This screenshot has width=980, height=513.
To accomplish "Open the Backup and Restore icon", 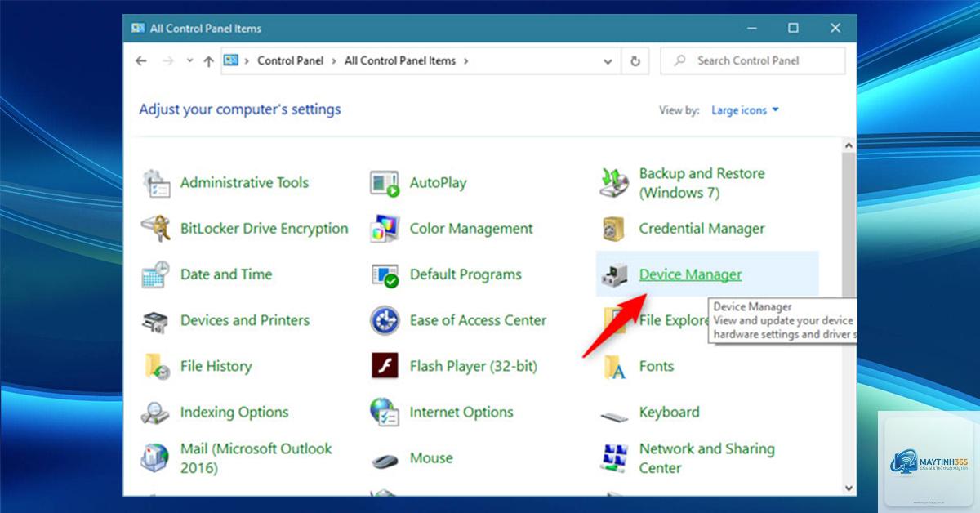I will tap(614, 183).
